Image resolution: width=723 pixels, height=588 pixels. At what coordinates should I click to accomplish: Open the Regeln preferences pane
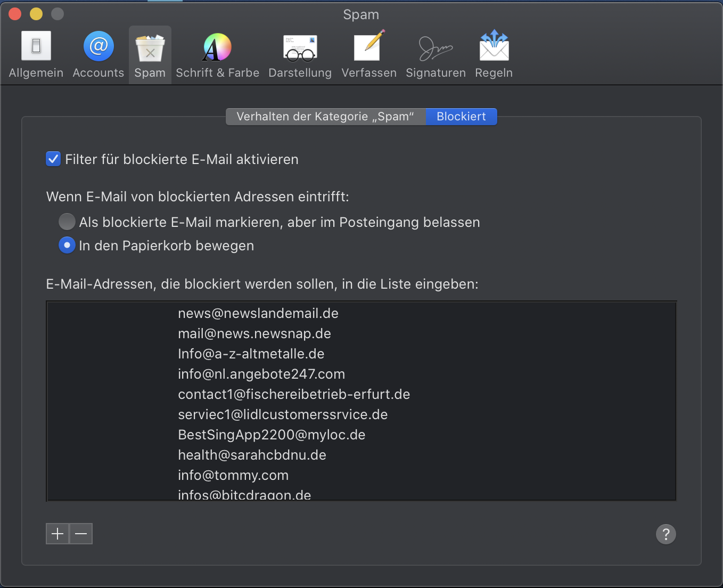[494, 54]
